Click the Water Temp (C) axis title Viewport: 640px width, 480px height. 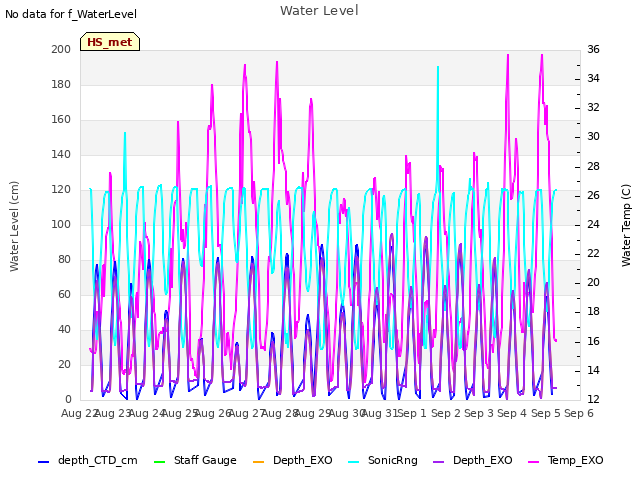(626, 225)
